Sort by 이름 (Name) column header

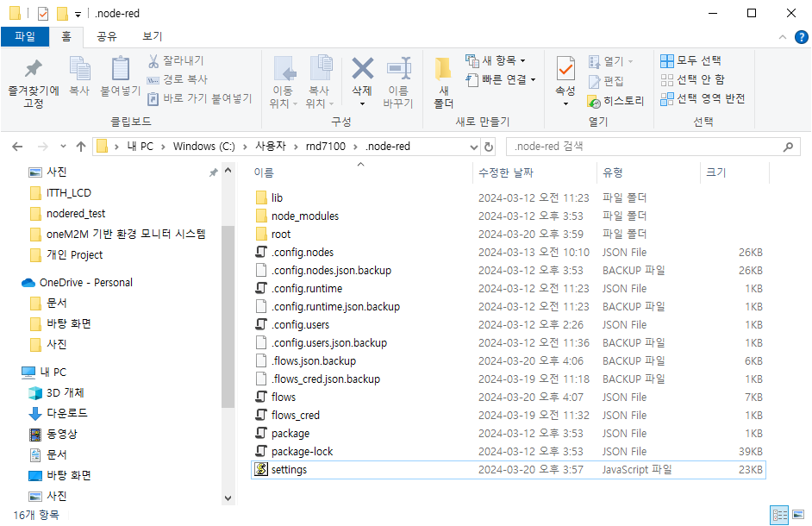click(x=264, y=172)
